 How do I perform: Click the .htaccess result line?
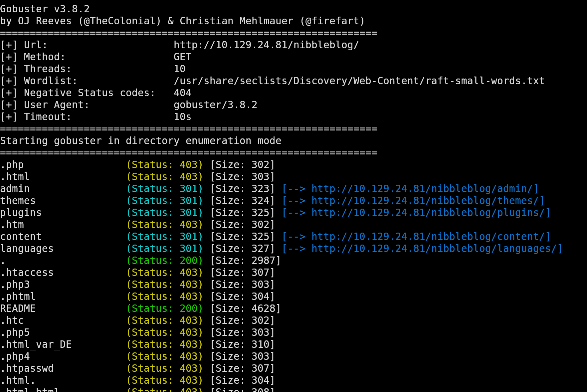pos(27,272)
